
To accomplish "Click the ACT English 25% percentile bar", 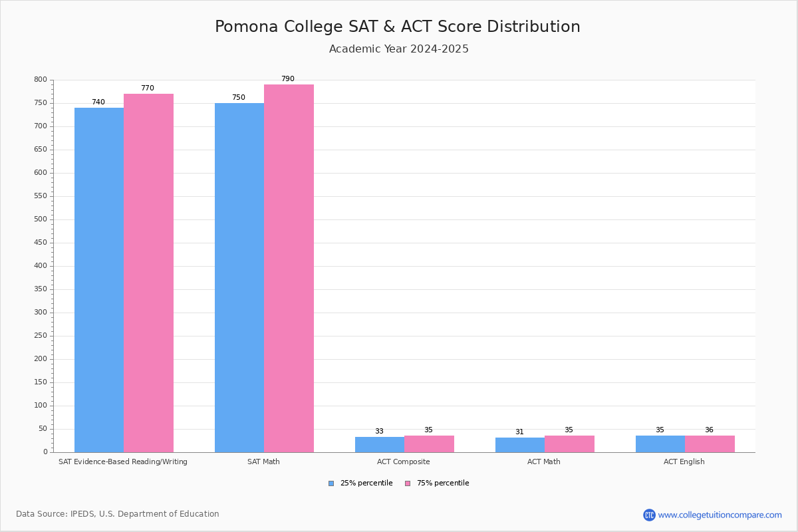I will [660, 444].
